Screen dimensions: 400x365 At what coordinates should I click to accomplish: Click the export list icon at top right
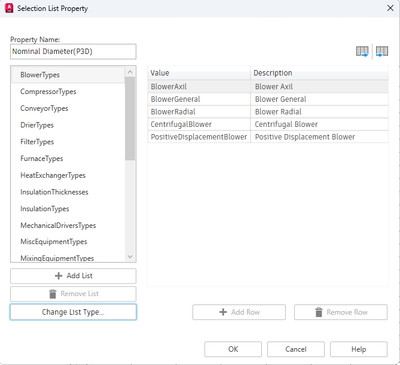(x=362, y=51)
